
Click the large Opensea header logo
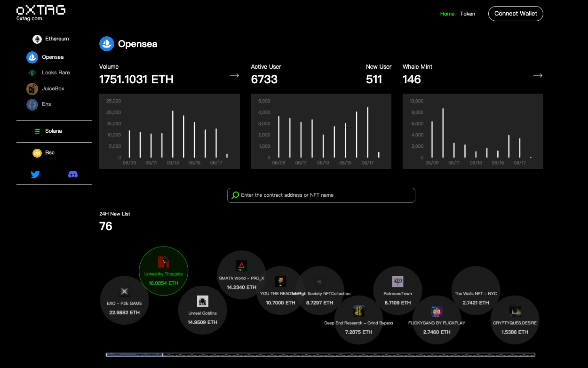click(107, 44)
